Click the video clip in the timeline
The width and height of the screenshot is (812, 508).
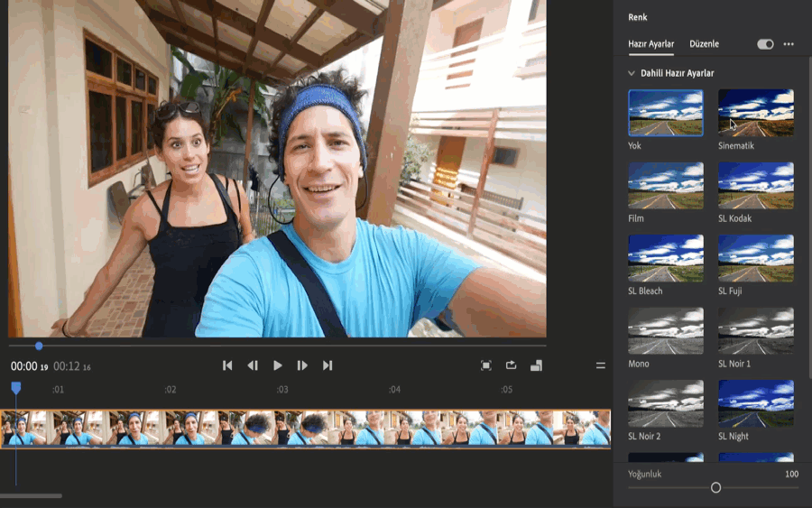(305, 428)
